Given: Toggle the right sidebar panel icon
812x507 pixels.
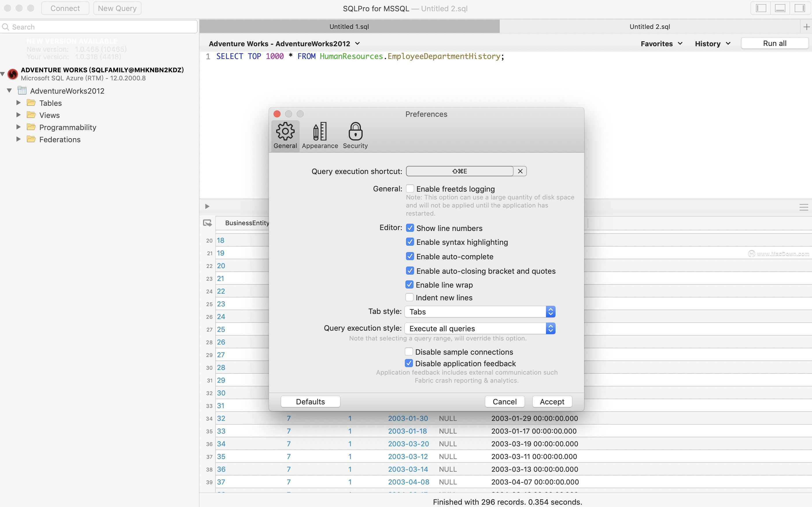Looking at the screenshot, I should pos(800,8).
